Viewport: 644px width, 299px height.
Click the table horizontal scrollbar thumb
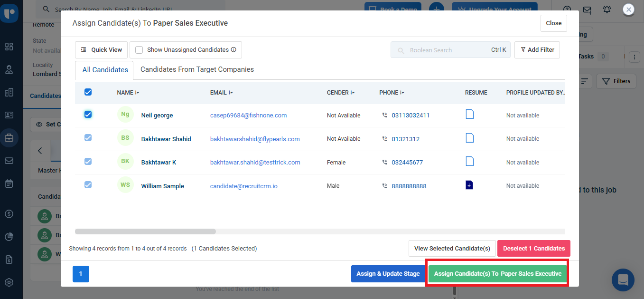tap(145, 231)
